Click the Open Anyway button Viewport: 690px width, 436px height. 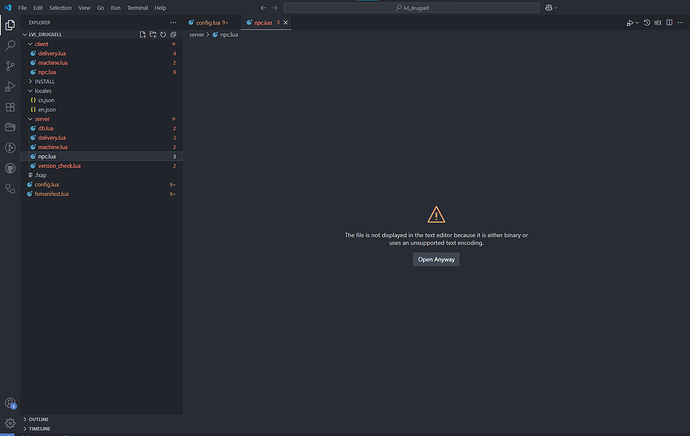436,259
